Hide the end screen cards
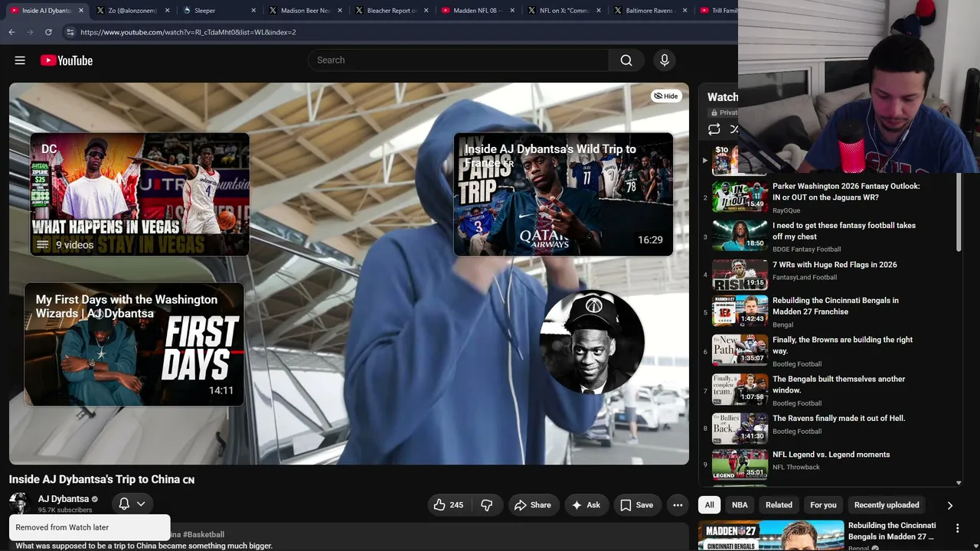This screenshot has height=551, width=980. click(666, 96)
